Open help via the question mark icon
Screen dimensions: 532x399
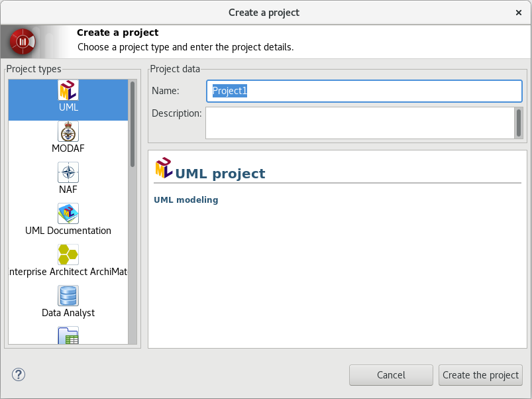(18, 374)
